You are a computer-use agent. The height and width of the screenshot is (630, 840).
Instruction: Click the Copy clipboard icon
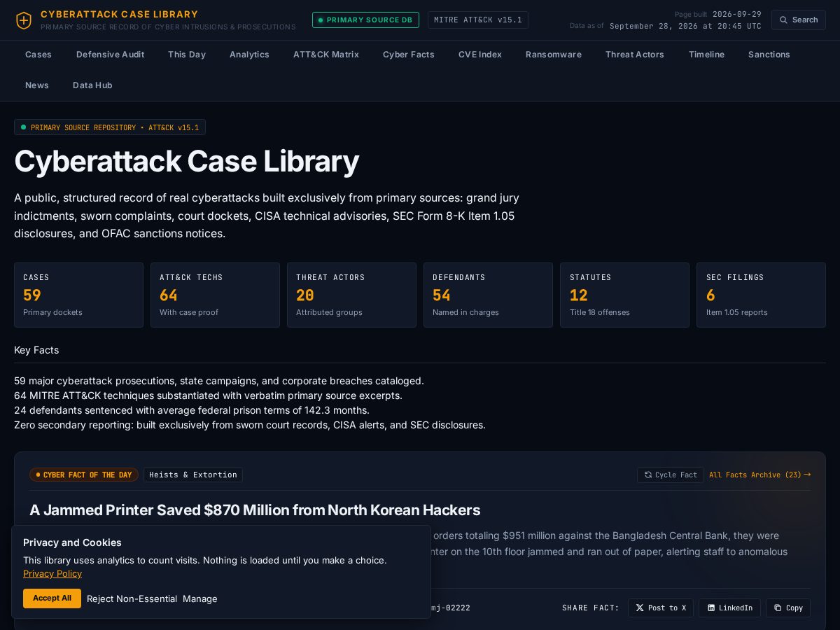[x=777, y=608]
